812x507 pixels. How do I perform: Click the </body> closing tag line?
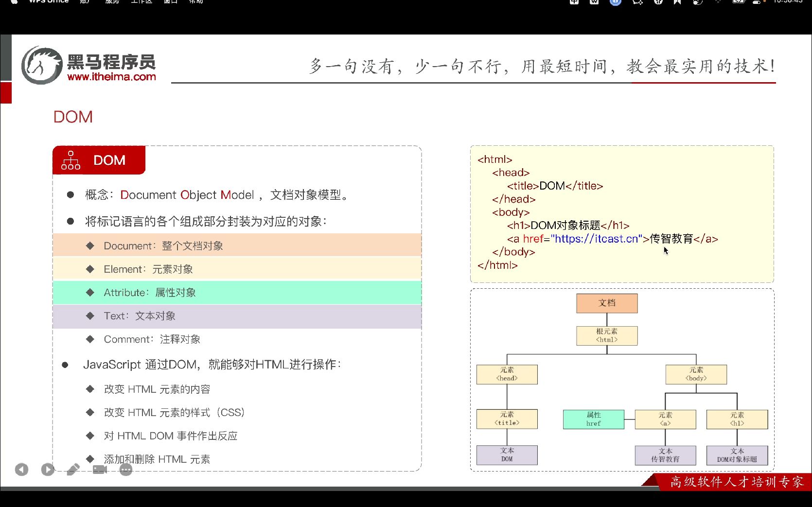[513, 252]
